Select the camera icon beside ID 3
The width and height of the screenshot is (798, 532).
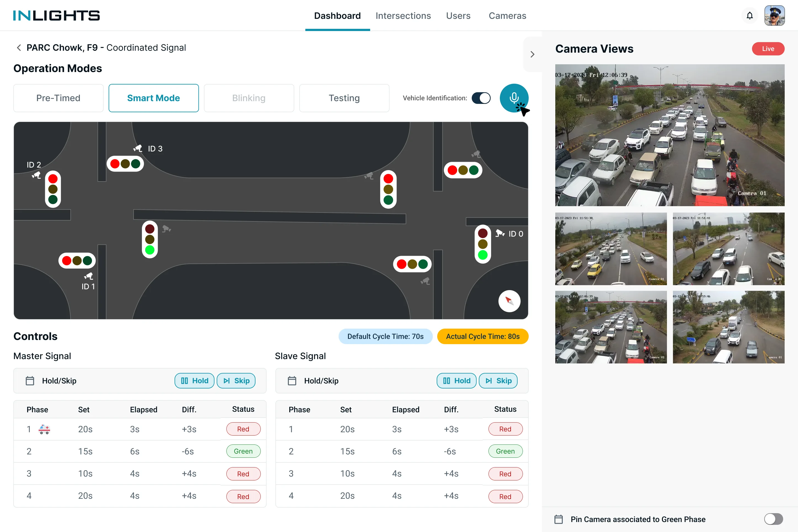(x=137, y=148)
